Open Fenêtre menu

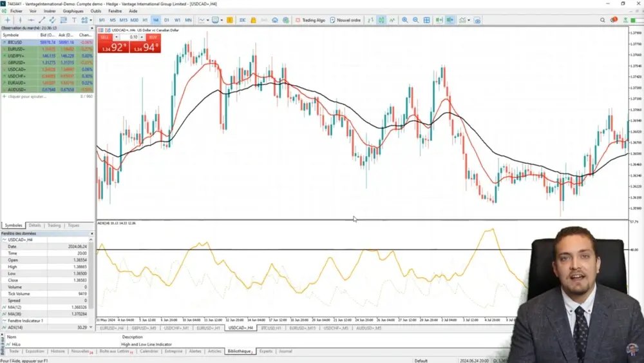[x=115, y=11]
